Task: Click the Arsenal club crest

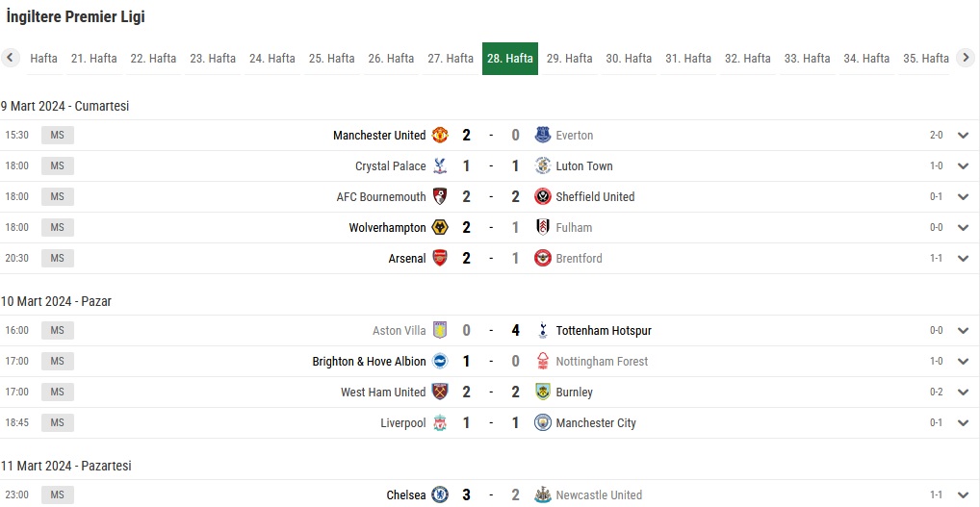Action: tap(440, 259)
